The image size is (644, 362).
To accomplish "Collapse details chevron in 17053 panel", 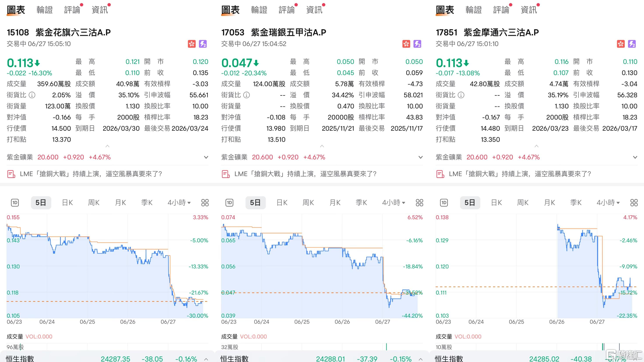I will tap(322, 146).
